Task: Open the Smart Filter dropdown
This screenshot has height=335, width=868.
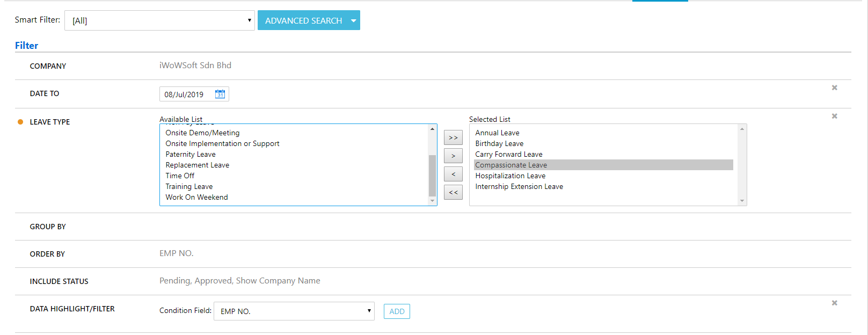Action: pyautogui.click(x=159, y=20)
